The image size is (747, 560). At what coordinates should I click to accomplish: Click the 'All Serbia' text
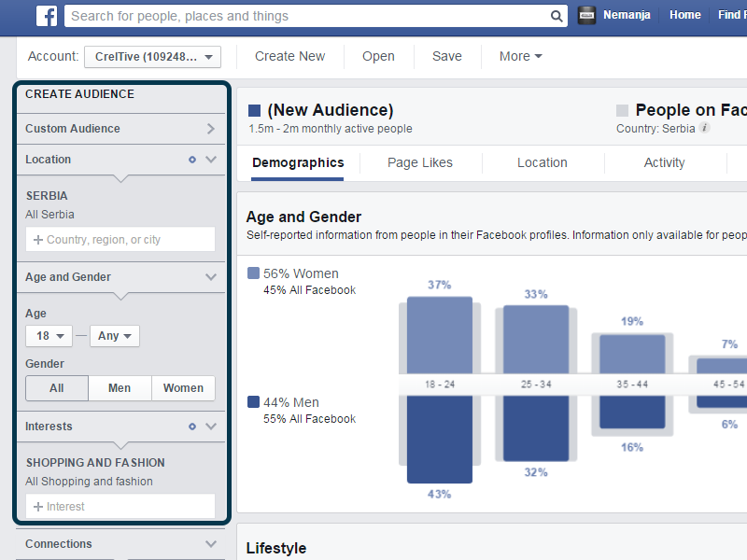click(50, 215)
